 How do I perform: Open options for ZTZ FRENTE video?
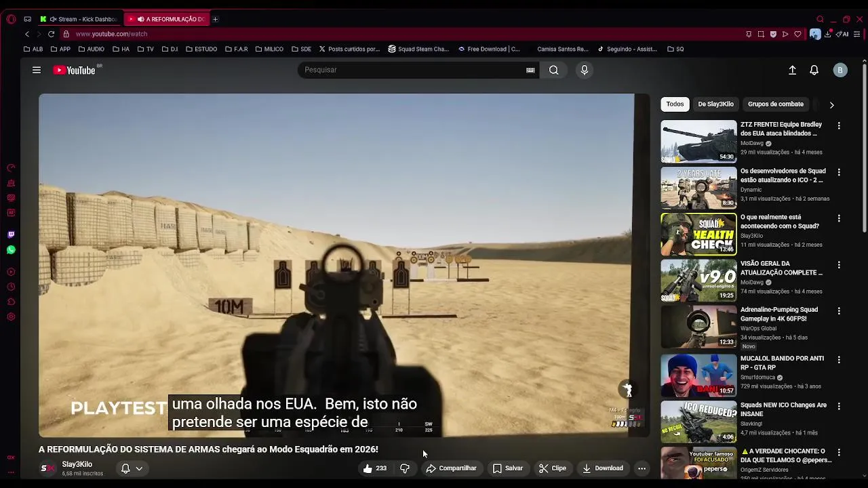(839, 126)
